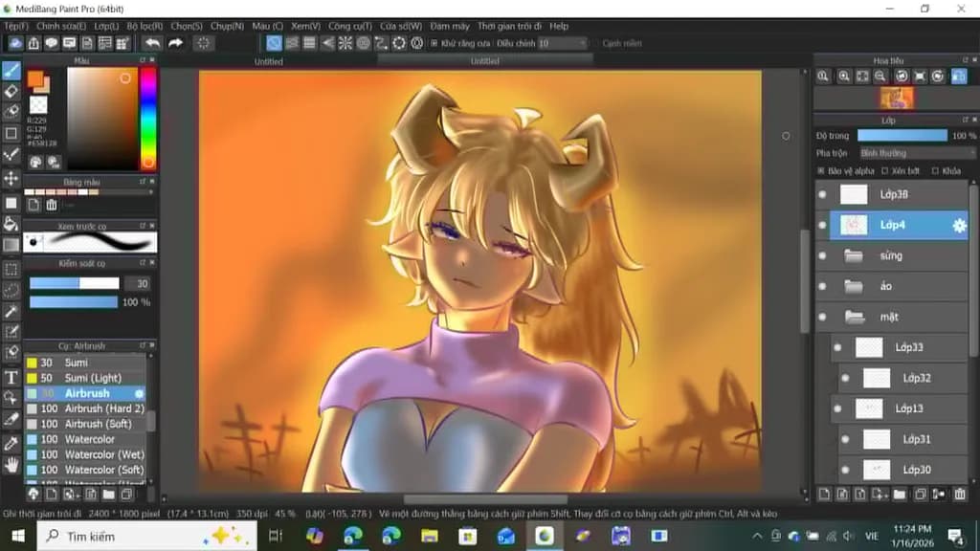Click new layer icon at panel bottom

click(824, 495)
